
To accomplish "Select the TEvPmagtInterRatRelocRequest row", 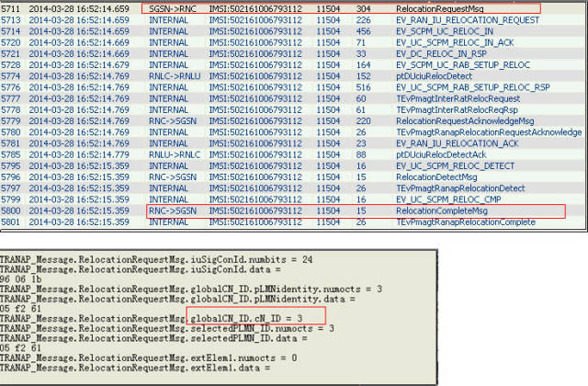I will click(293, 98).
